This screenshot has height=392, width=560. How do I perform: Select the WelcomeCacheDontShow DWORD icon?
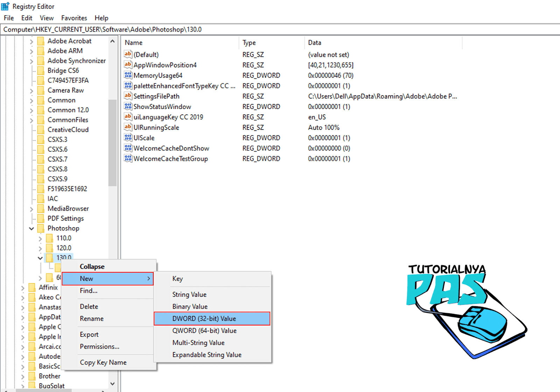(128, 148)
